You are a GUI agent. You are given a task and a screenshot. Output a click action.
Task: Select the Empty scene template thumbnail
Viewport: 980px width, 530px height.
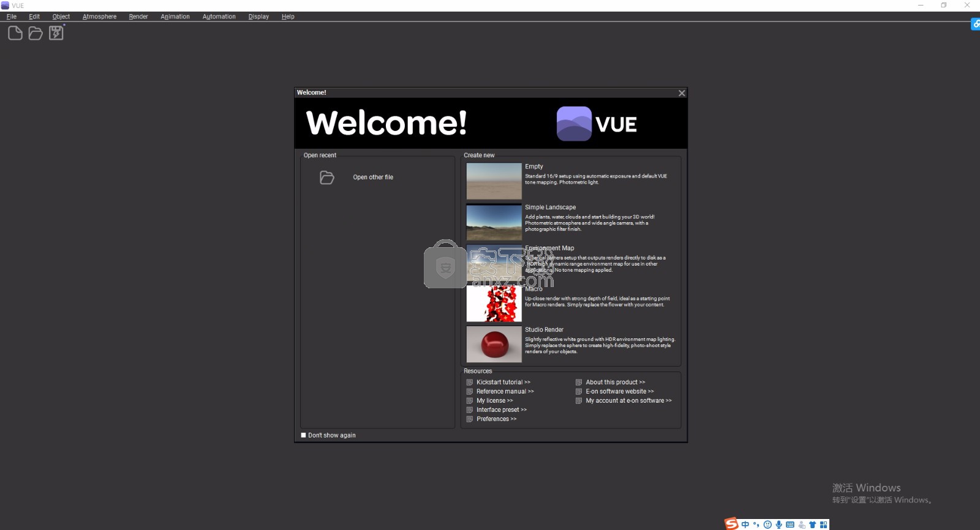tap(494, 181)
